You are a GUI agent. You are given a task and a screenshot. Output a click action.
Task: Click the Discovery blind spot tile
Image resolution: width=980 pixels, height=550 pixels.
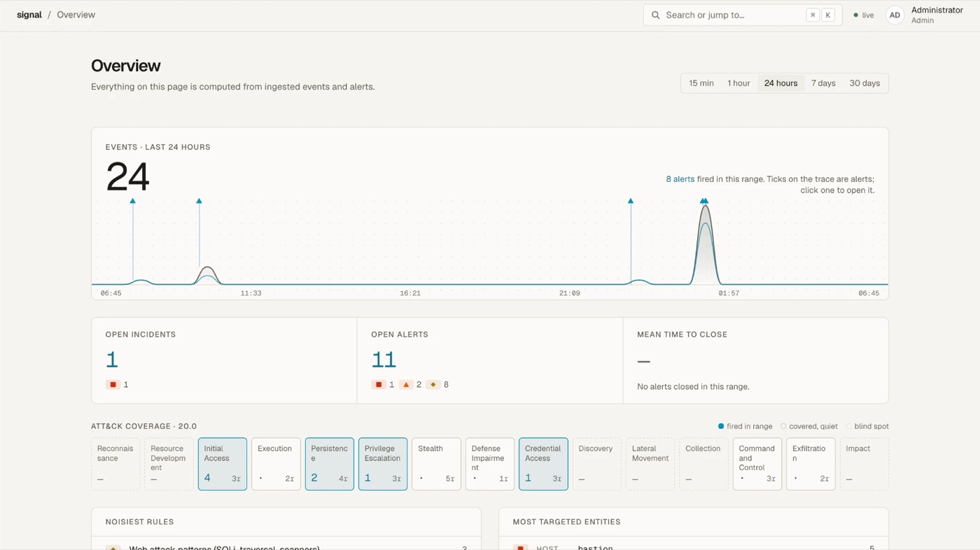(x=597, y=464)
